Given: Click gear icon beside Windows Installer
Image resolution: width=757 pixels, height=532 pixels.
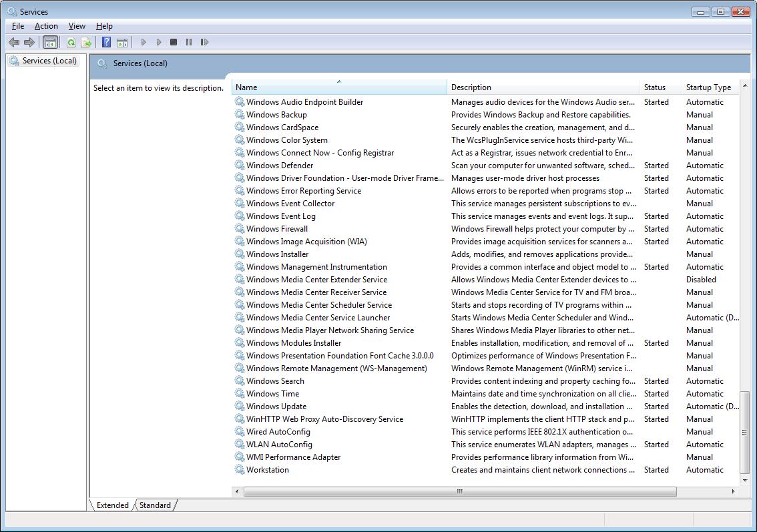Looking at the screenshot, I should [x=240, y=254].
